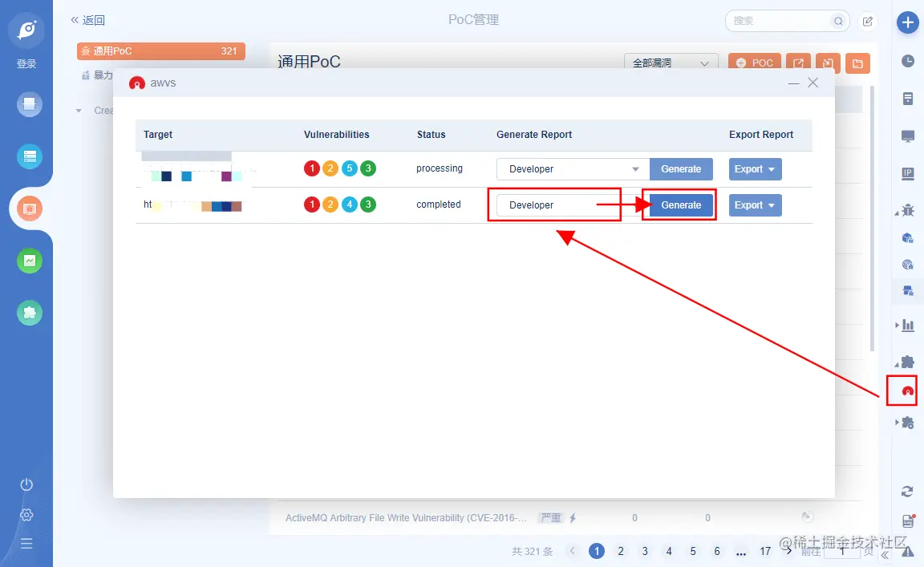Click the blue plus new scan button
Screen dimensions: 924x567
(x=908, y=22)
